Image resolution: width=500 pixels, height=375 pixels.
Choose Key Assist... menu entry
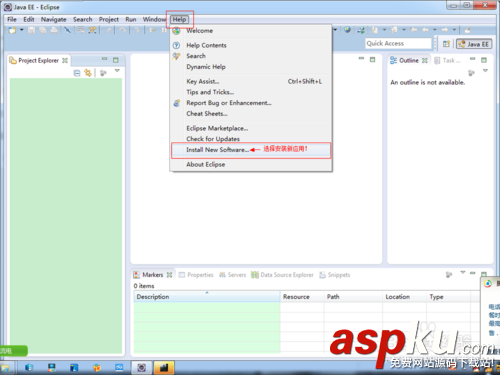coord(251,81)
